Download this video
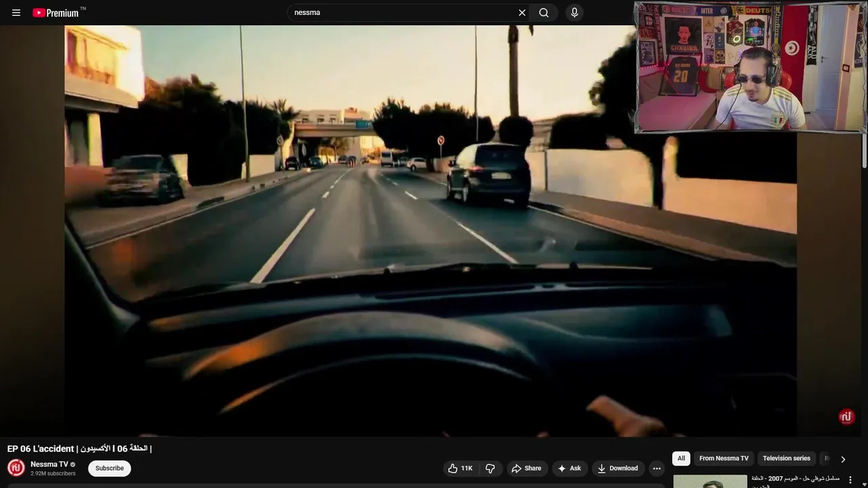868x488 pixels. 617,468
